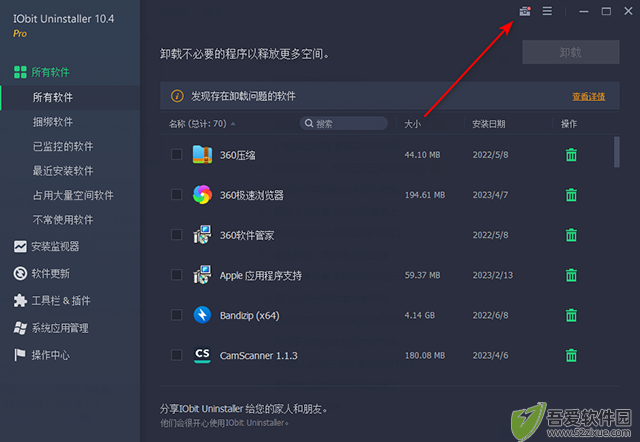Click the 180.08 MB size value
The width and height of the screenshot is (640, 442).
point(425,355)
